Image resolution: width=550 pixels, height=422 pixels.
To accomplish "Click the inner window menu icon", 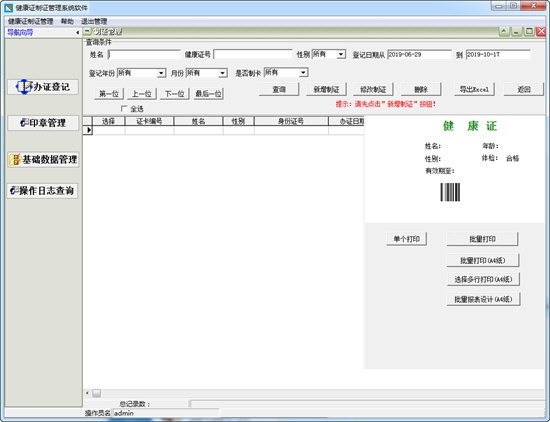I will (87, 32).
